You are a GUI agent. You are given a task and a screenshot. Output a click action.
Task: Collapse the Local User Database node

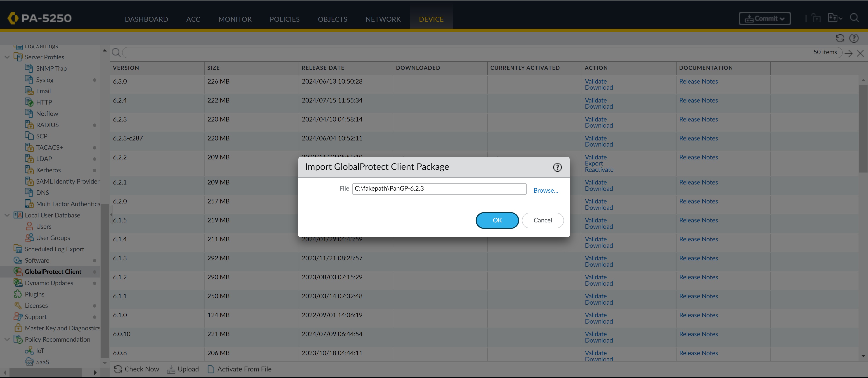coord(7,215)
